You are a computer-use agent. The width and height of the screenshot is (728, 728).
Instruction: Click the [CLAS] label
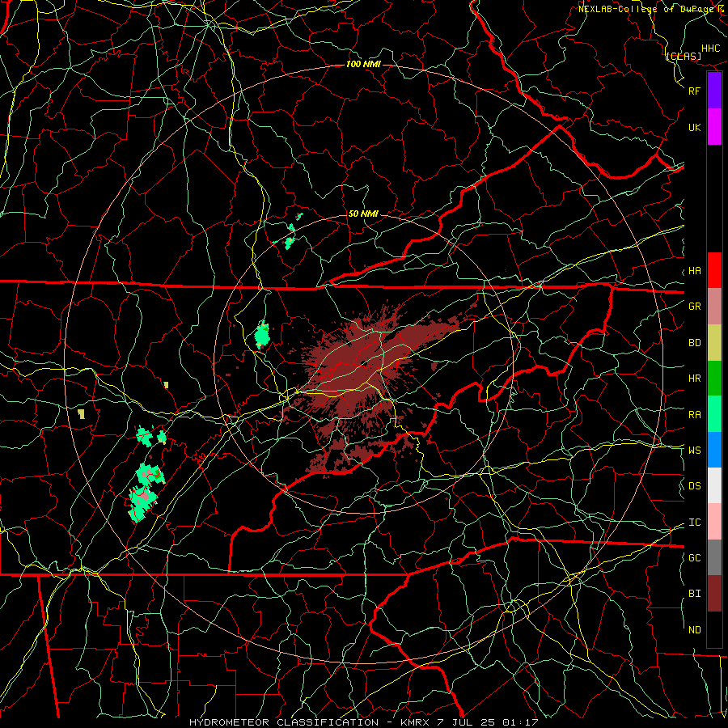pos(684,56)
